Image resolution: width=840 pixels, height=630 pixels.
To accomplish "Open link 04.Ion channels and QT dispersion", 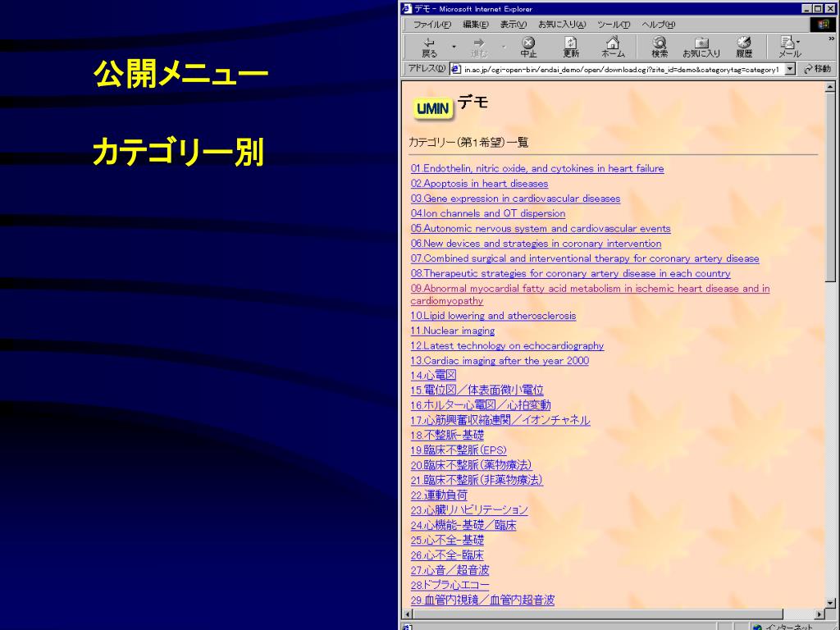I will coord(488,213).
